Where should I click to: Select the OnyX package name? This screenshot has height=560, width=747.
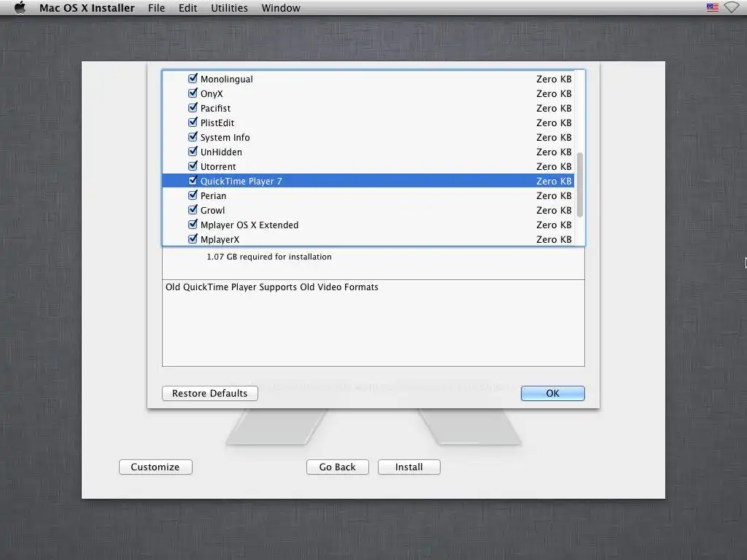212,94
